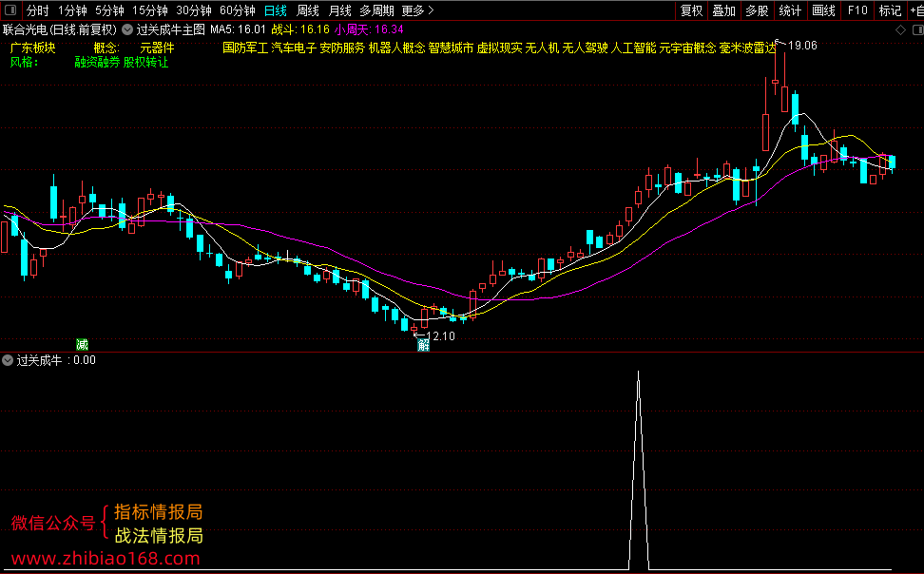The height and width of the screenshot is (574, 924).
Task: Click the 元宇宙概念 concept tag
Action: 687,48
